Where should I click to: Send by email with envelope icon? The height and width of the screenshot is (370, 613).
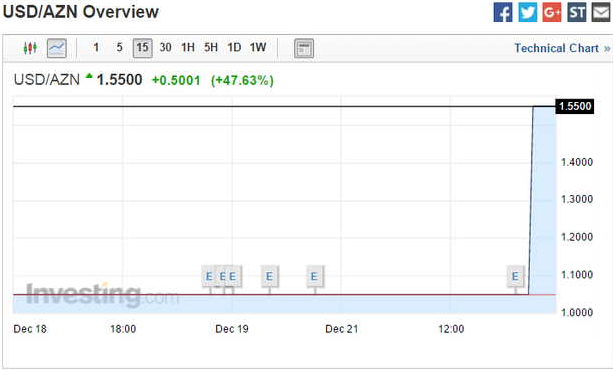tap(601, 12)
